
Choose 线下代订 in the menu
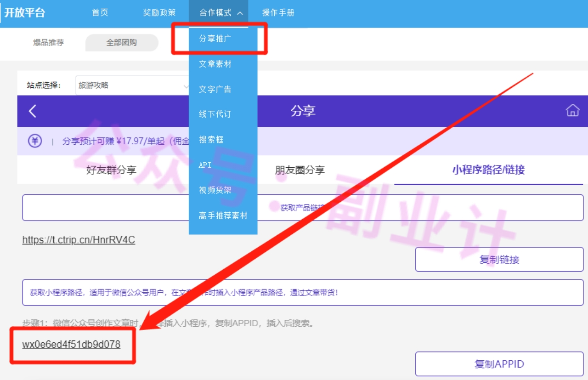215,114
